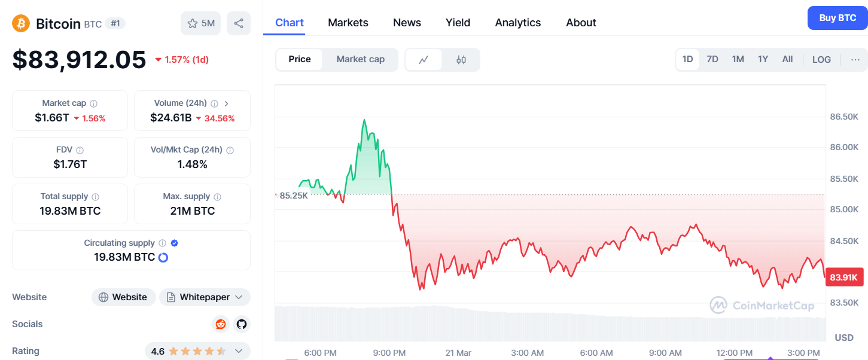868x360 pixels.
Task: Open the three-dot more options menu
Action: [x=855, y=60]
